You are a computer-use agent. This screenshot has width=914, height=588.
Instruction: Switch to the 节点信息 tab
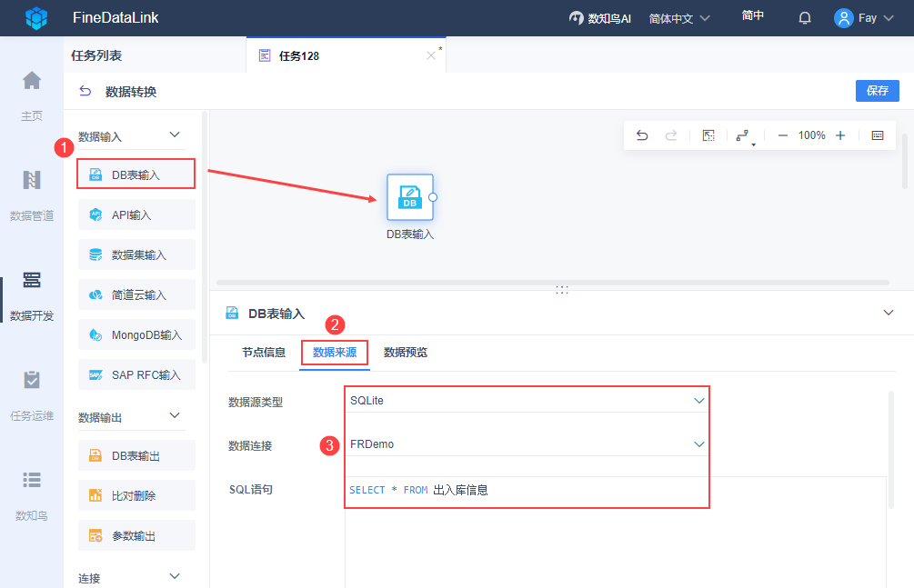pos(262,353)
